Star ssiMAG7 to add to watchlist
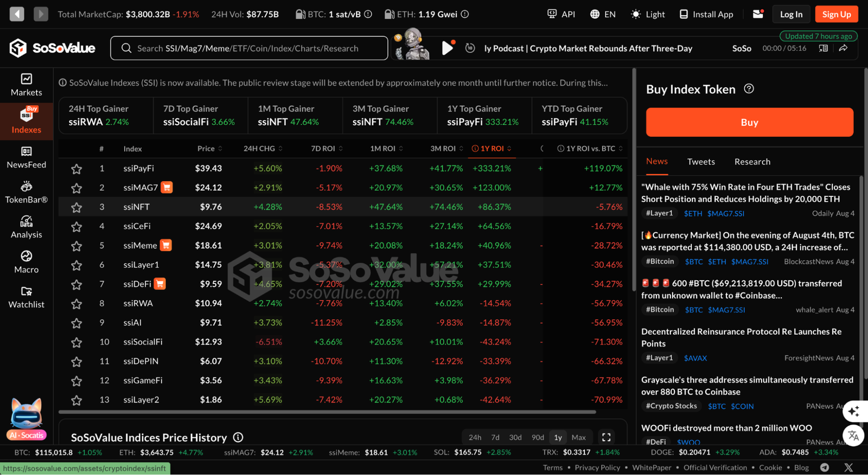 tap(76, 188)
